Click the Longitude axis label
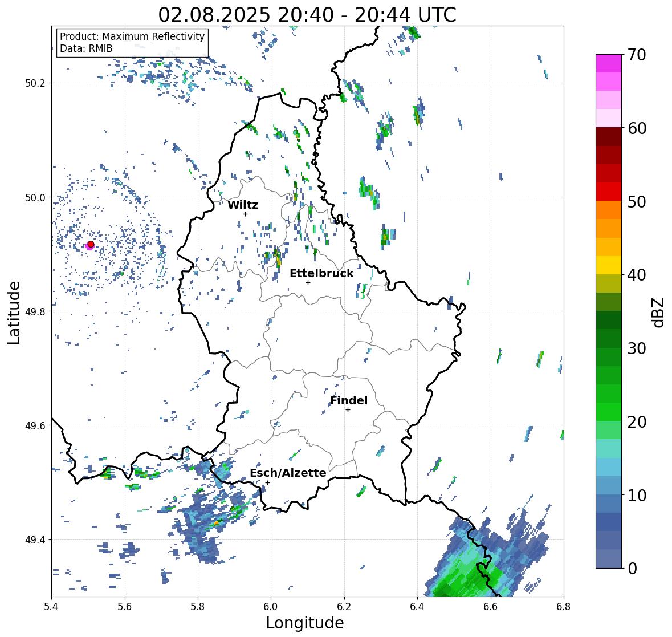This screenshot has width=672, height=637. pos(305,623)
